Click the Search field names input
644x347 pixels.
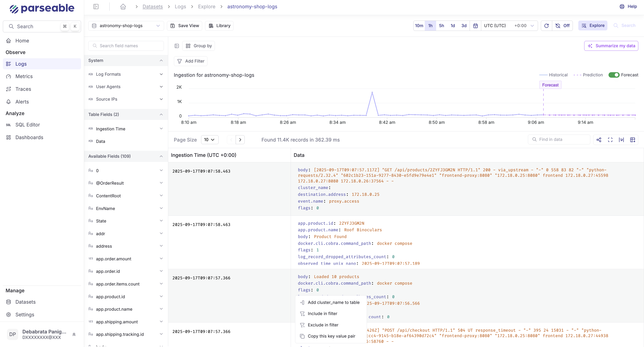point(126,46)
